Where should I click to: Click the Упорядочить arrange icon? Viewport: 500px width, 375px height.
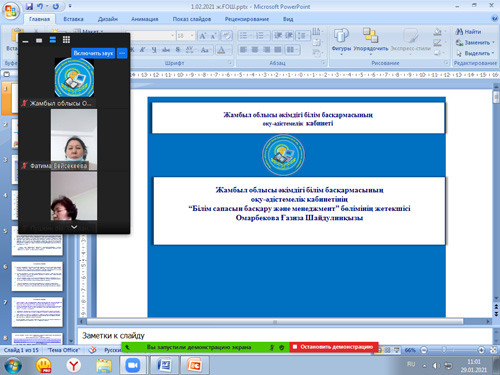coord(370,40)
